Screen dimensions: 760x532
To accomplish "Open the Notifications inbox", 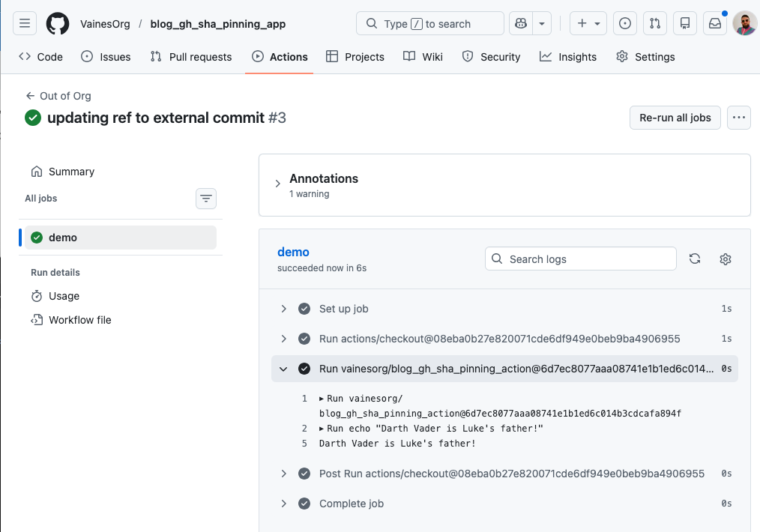I will (x=715, y=23).
